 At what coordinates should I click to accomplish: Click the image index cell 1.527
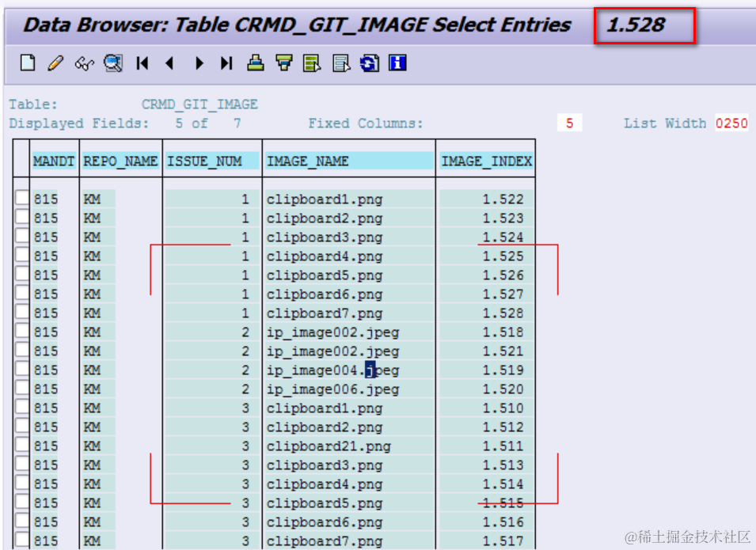pyautogui.click(x=486, y=294)
